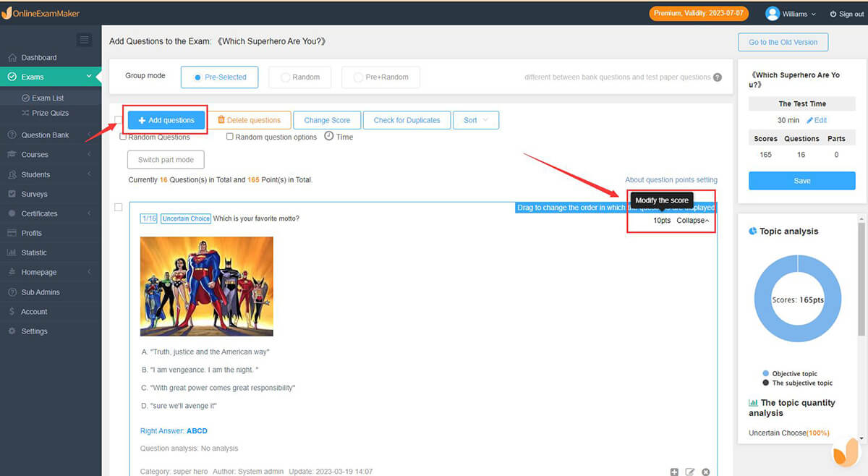Click the superhero image thumbnail
Screen dimensions: 868x476
coord(207,286)
